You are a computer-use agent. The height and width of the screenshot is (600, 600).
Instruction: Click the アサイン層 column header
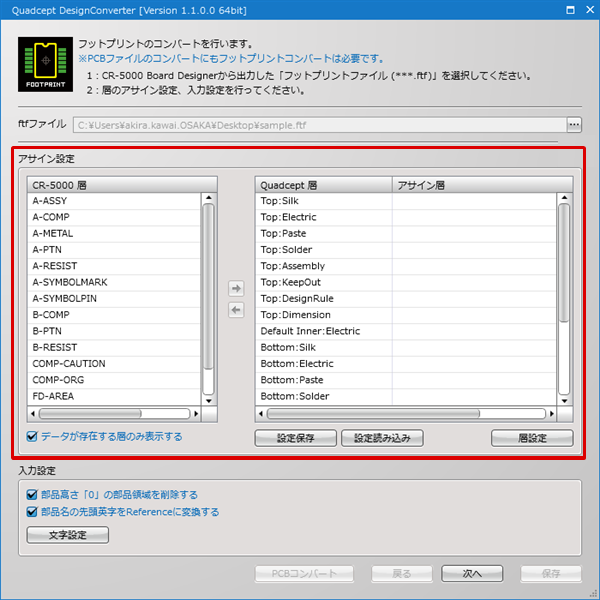coord(483,185)
